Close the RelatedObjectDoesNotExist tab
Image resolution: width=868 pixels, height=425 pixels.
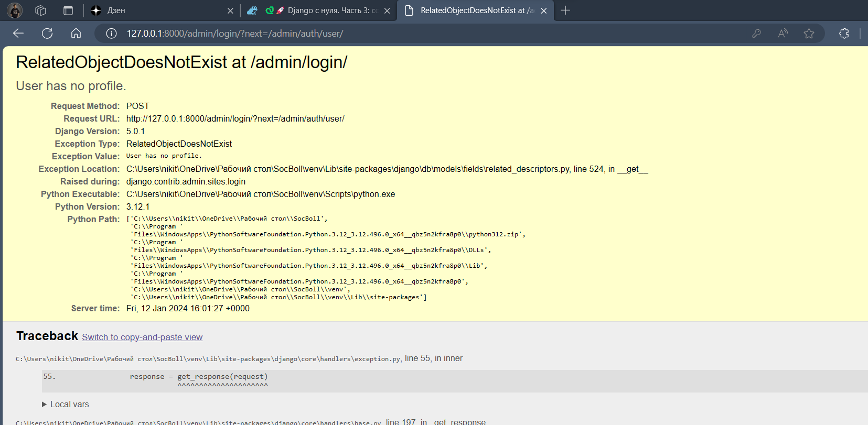point(544,11)
